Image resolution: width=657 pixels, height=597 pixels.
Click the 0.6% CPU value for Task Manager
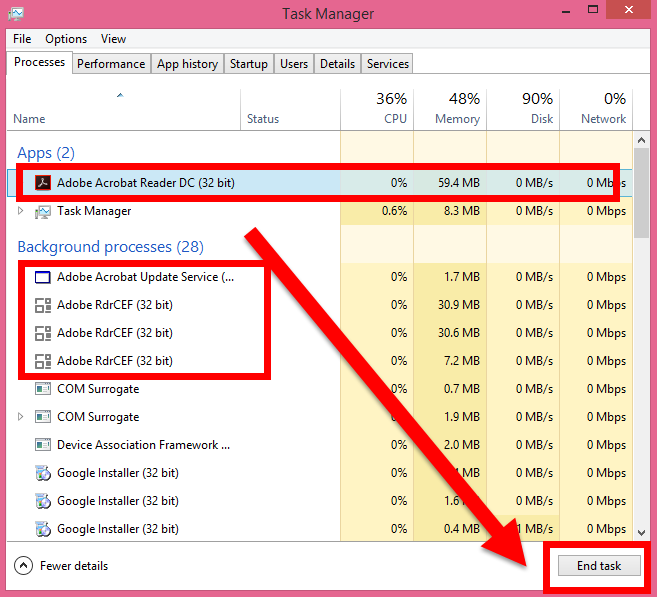[x=394, y=211]
